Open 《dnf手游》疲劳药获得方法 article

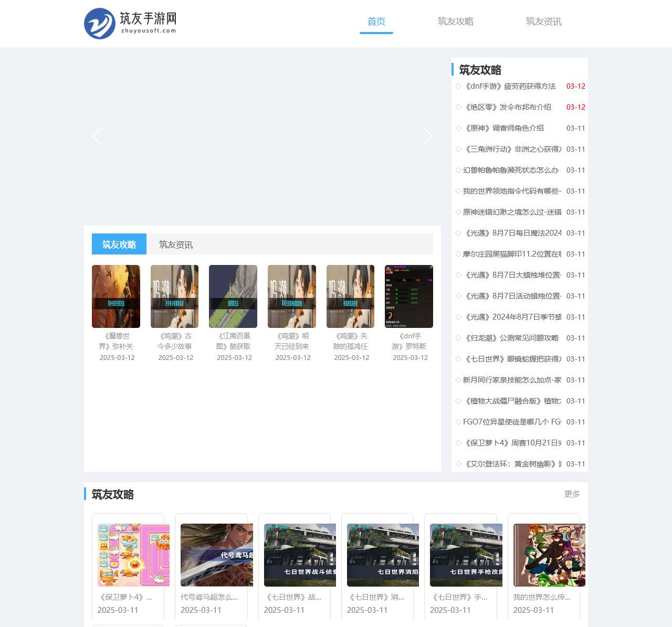pos(509,86)
